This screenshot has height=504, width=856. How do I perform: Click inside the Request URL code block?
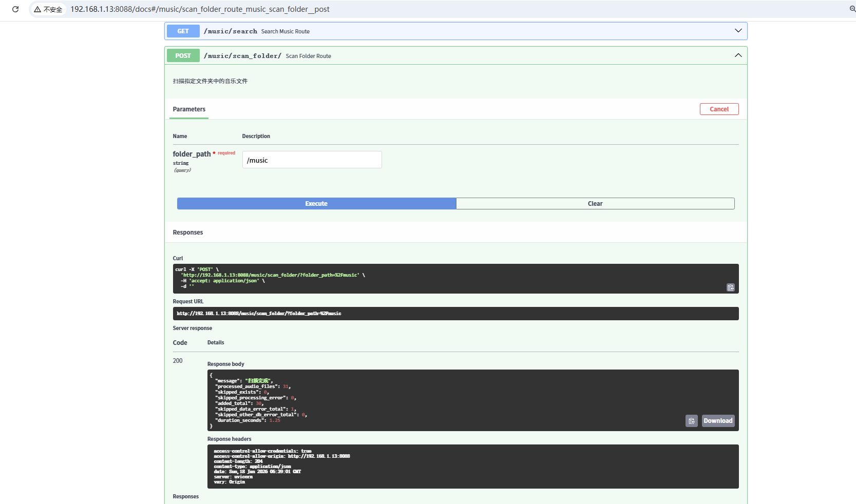click(455, 314)
